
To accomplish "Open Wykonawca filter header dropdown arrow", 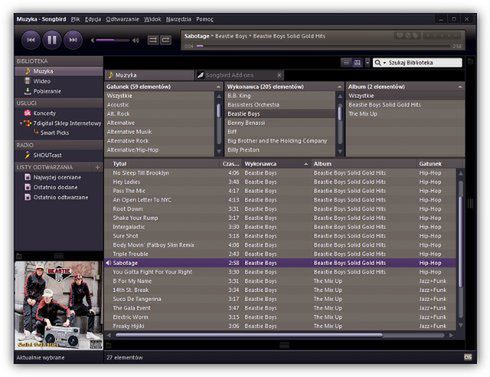I will (339, 87).
